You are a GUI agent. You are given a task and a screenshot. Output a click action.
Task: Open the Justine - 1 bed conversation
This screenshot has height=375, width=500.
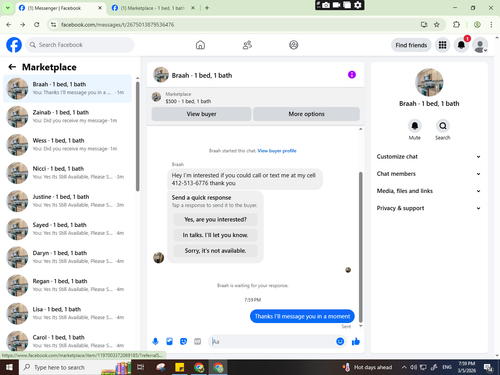click(x=67, y=201)
